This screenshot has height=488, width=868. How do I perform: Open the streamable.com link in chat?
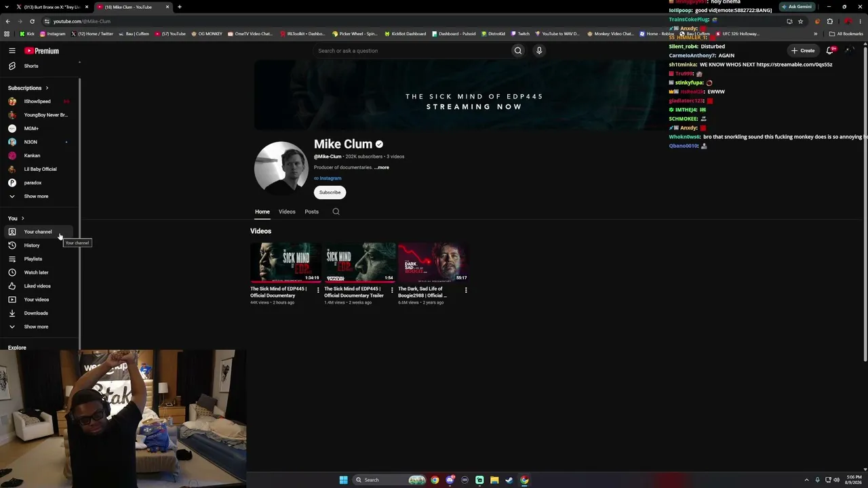coord(794,64)
